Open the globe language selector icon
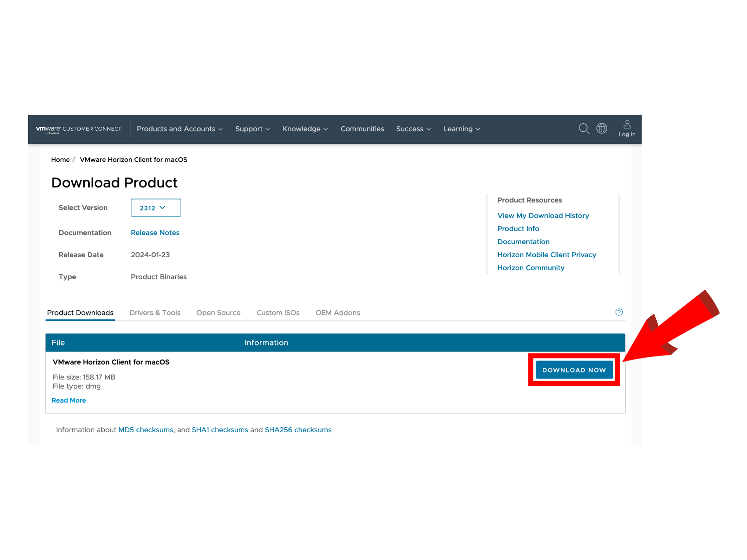This screenshot has height=560, width=747. [602, 128]
